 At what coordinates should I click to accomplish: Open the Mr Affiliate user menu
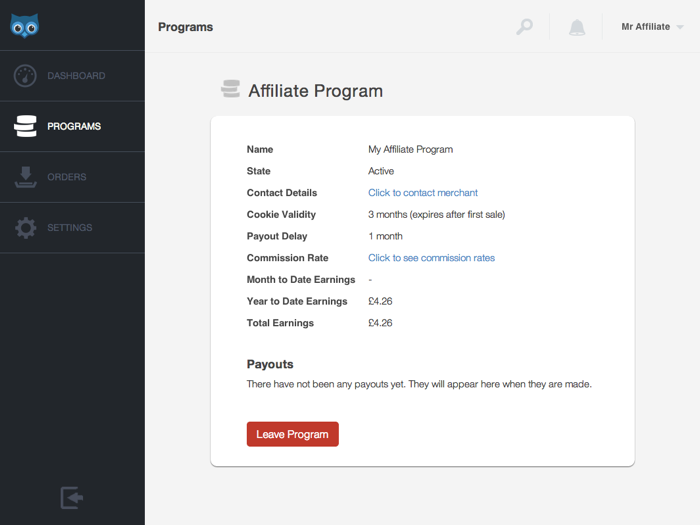(x=652, y=27)
